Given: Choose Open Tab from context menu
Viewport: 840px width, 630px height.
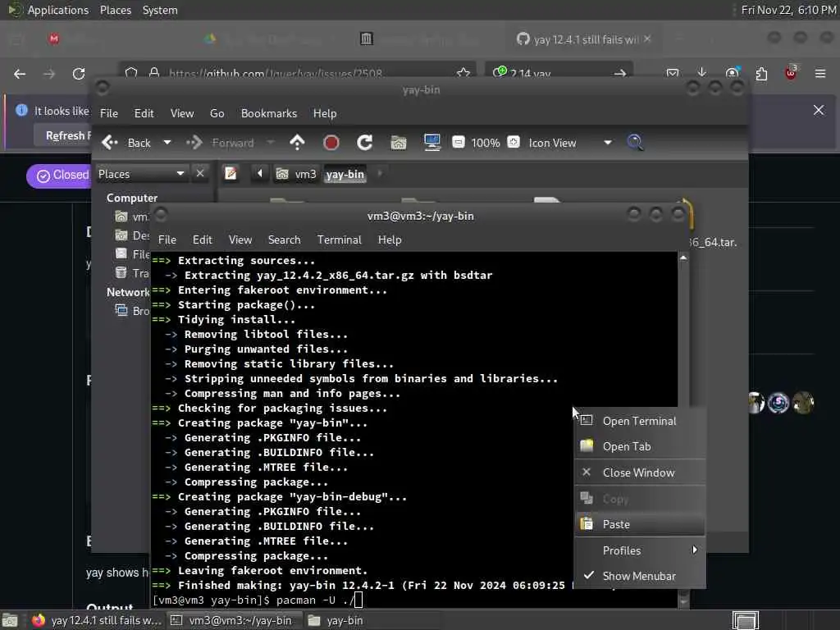Looking at the screenshot, I should click(x=640, y=446).
